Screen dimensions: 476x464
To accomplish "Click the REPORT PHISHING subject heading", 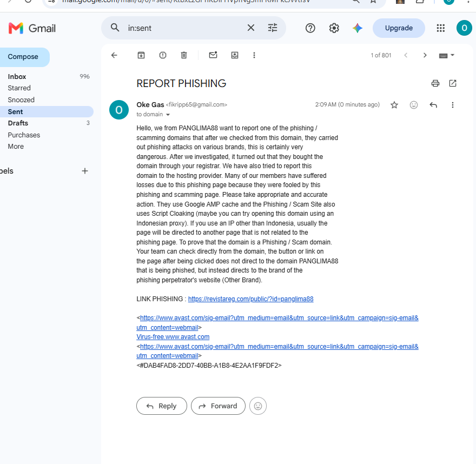I will click(x=181, y=83).
